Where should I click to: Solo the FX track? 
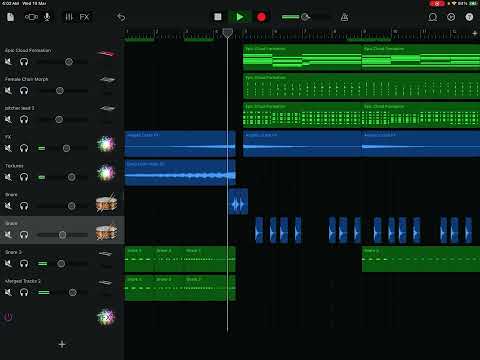[24, 148]
